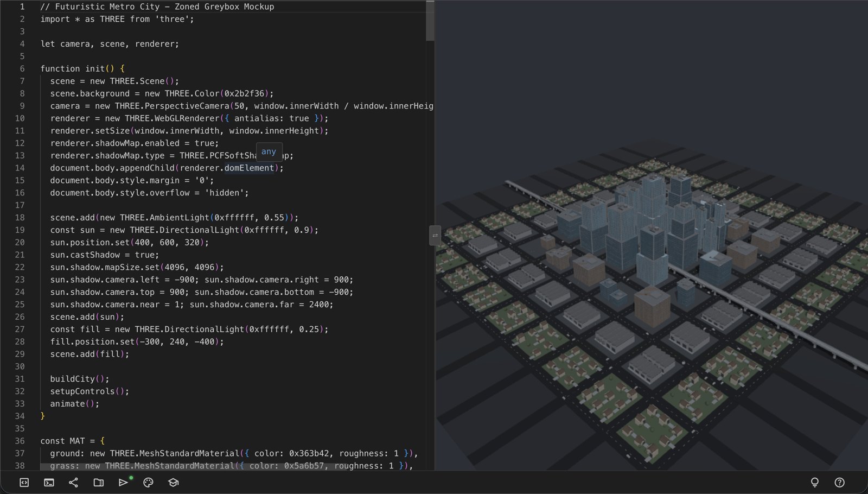Open the theme palette icon
Viewport: 868px width, 494px height.
[x=148, y=482]
